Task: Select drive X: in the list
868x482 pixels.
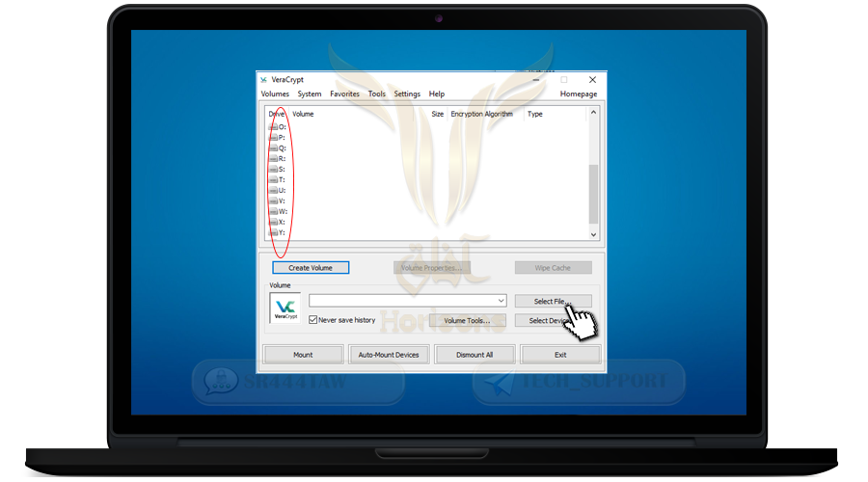Action: [278, 222]
